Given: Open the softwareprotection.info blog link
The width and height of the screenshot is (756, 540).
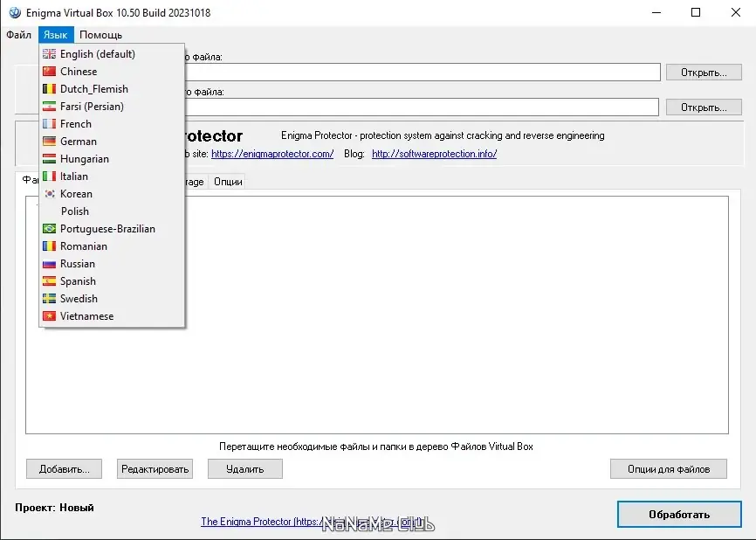Looking at the screenshot, I should point(435,154).
